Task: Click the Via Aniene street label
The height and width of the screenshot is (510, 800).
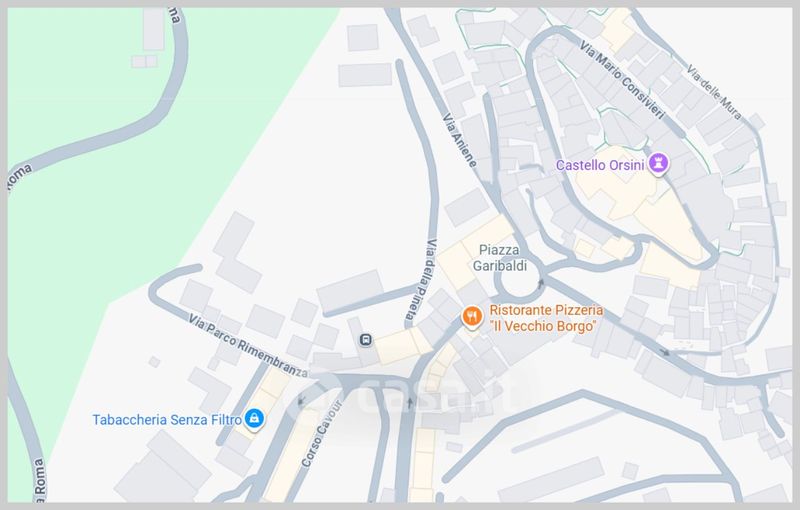Action: pos(459,140)
